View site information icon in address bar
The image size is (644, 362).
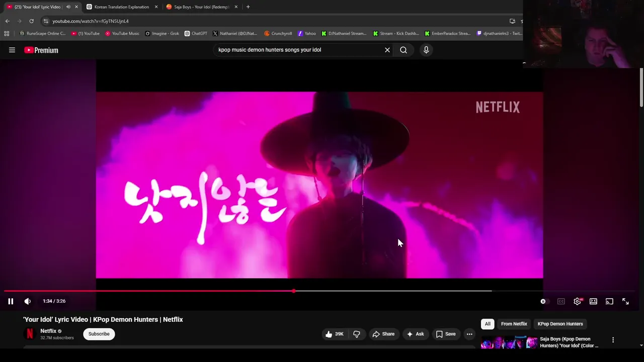tap(45, 21)
